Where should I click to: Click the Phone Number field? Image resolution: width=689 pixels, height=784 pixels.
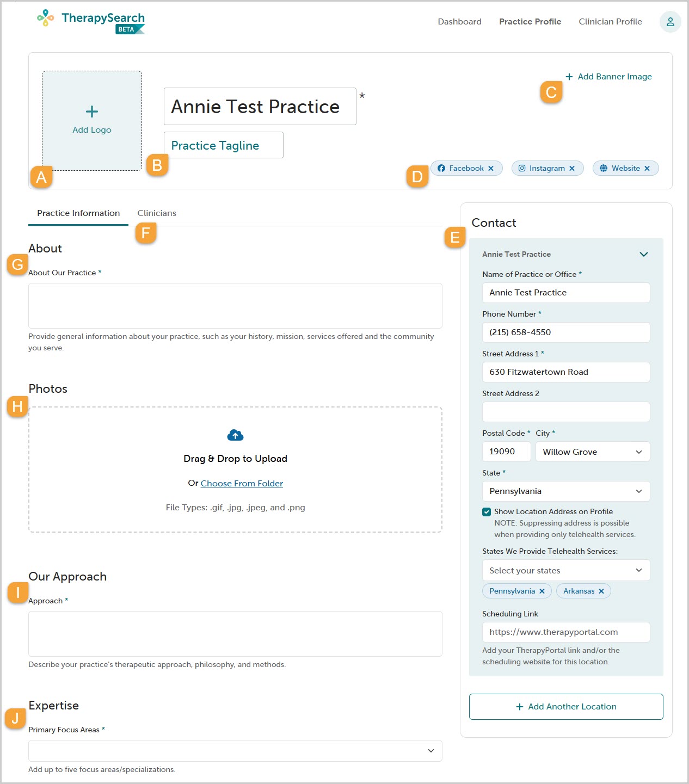coord(566,332)
